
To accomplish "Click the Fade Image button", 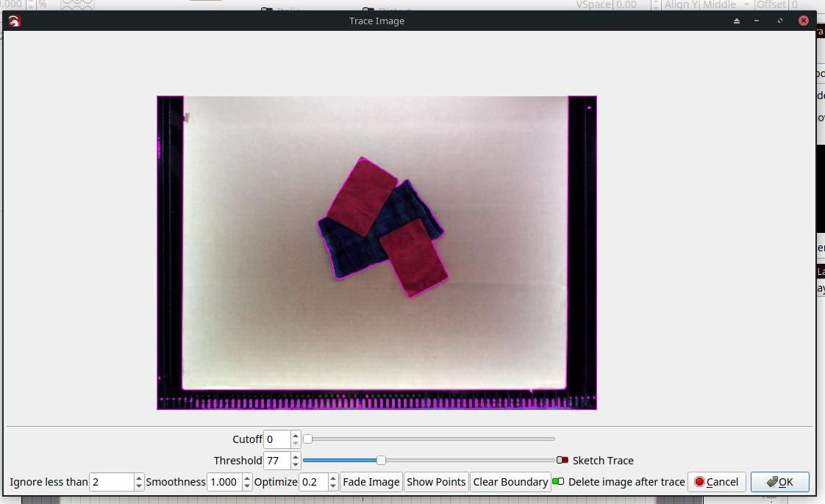I will click(x=371, y=482).
